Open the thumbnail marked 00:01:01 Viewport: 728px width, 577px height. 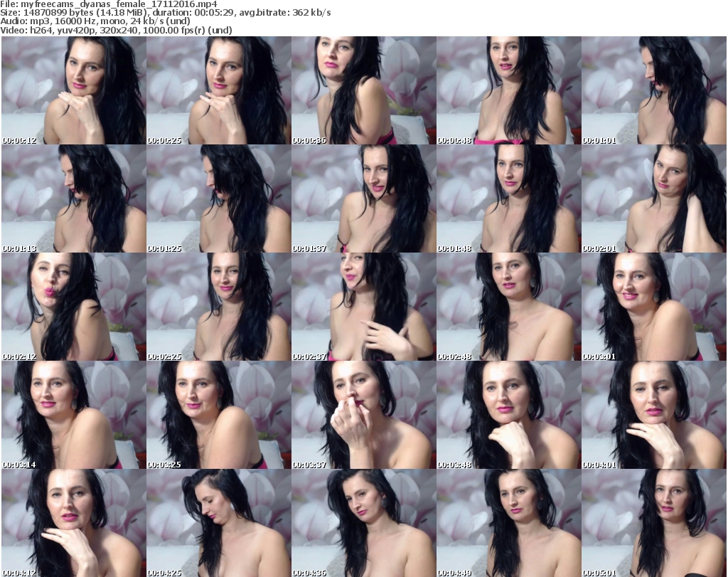tap(654, 90)
